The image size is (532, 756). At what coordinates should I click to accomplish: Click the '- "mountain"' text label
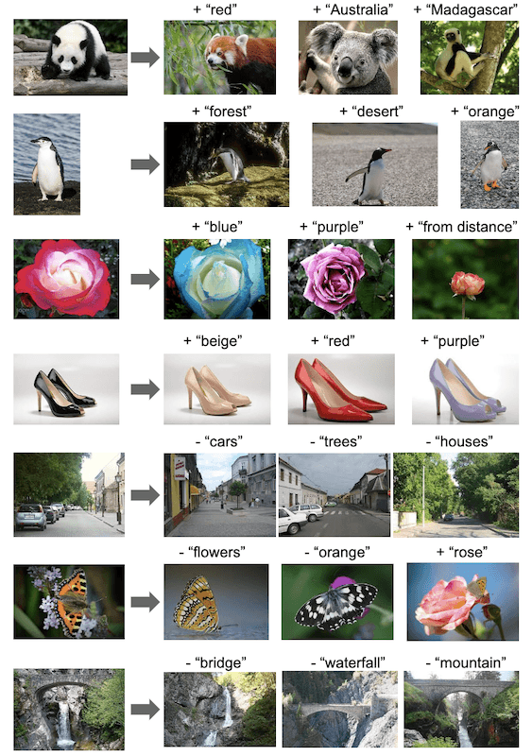[466, 662]
